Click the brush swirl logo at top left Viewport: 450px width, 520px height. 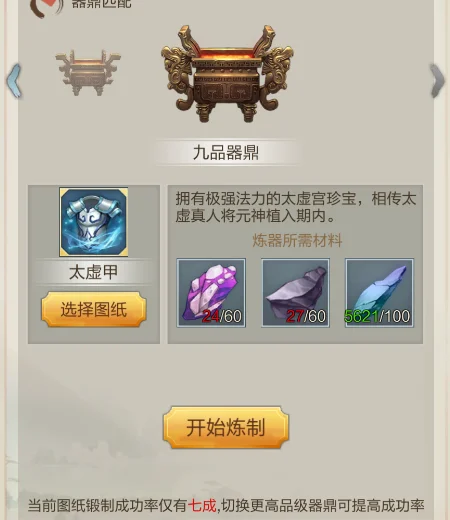click(47, 8)
